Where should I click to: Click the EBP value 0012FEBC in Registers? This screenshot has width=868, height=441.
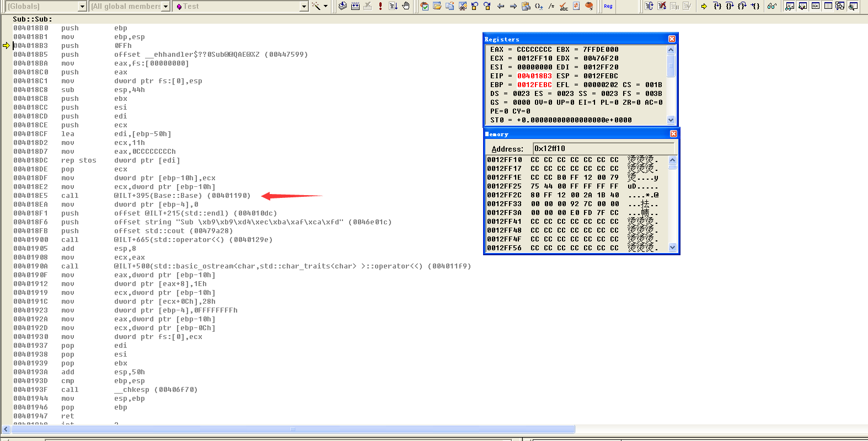click(x=534, y=85)
